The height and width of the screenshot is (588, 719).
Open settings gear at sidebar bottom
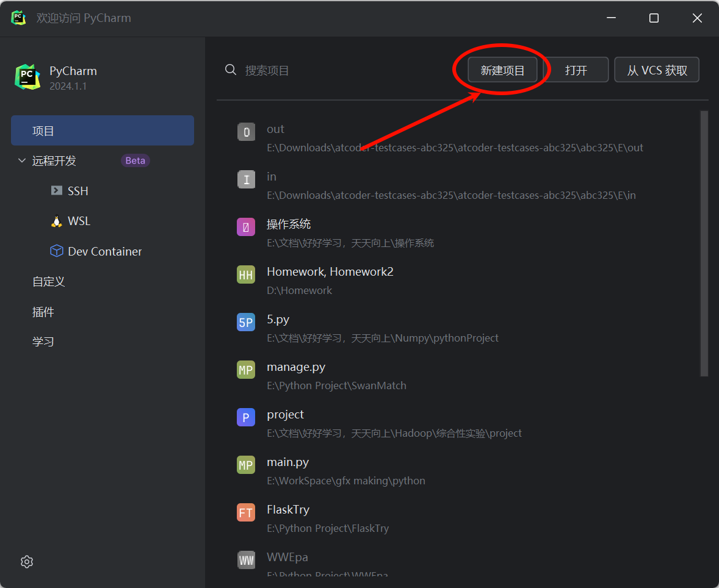27,561
